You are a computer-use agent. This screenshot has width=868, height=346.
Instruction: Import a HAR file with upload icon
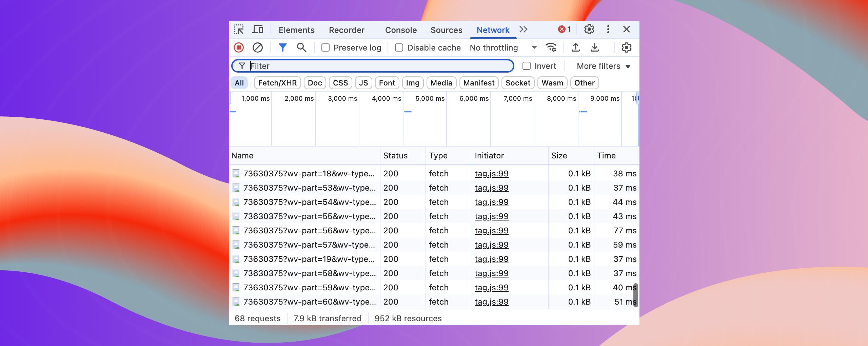click(575, 48)
